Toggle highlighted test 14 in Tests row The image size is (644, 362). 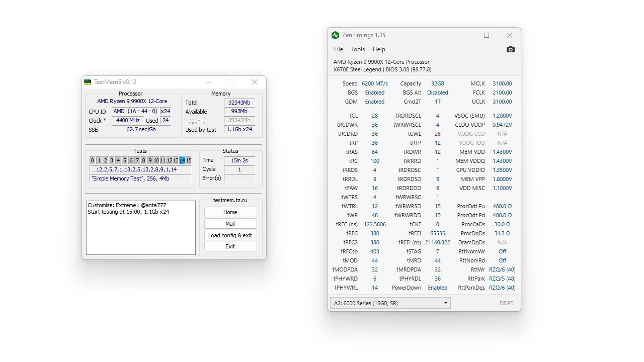pos(182,160)
